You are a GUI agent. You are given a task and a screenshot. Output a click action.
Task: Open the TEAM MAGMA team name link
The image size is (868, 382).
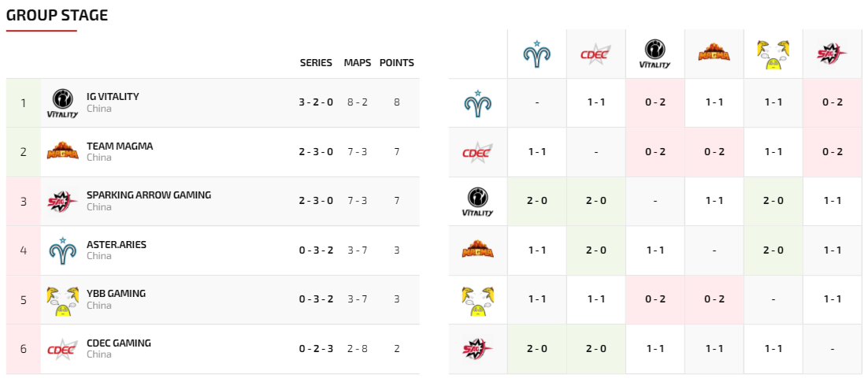pyautogui.click(x=120, y=146)
